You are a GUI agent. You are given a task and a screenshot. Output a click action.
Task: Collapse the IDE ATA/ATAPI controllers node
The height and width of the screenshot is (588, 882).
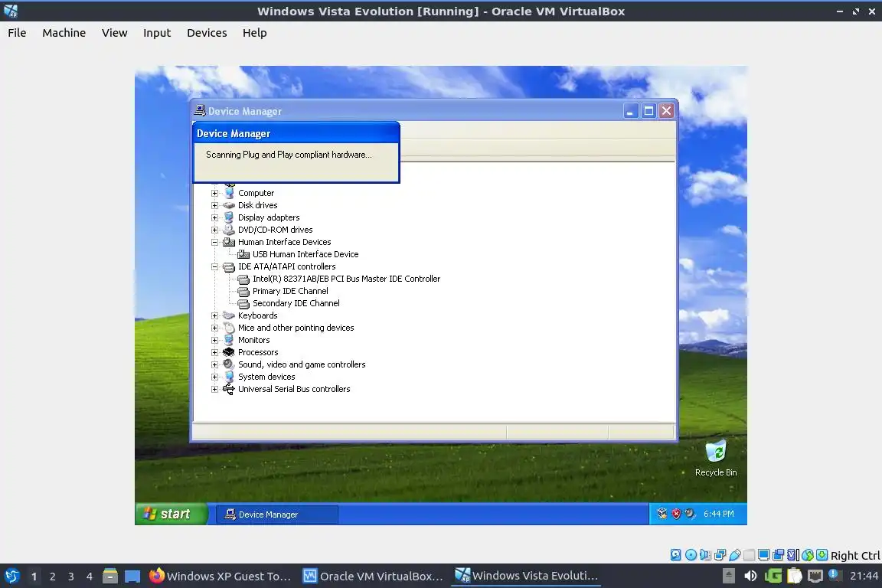click(x=214, y=266)
